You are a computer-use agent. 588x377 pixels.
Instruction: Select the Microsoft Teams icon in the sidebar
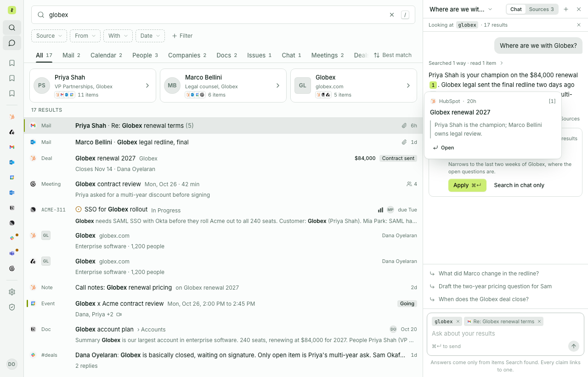[12, 253]
